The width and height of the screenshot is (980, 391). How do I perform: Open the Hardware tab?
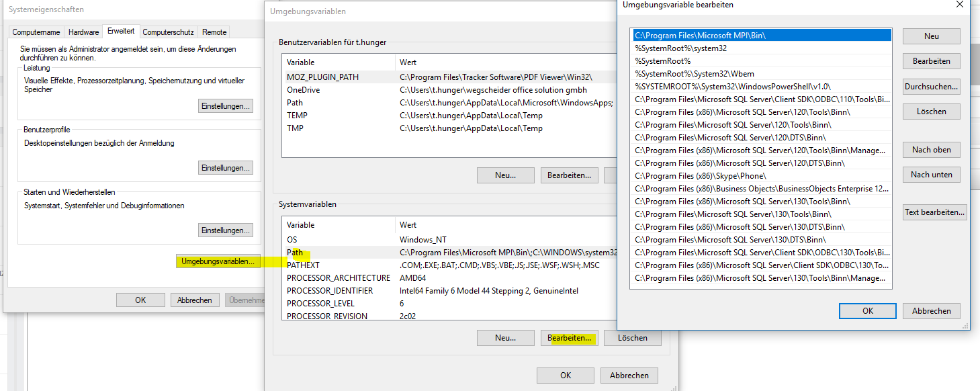tap(83, 32)
